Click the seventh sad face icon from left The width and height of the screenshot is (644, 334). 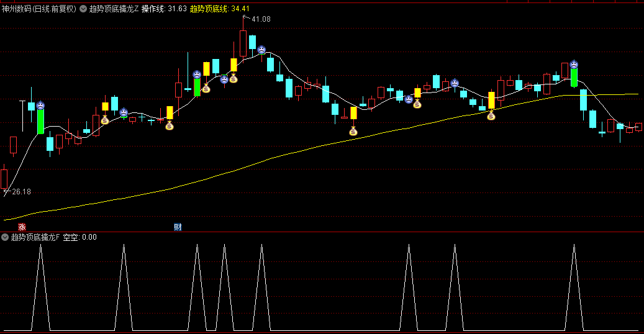coord(455,83)
